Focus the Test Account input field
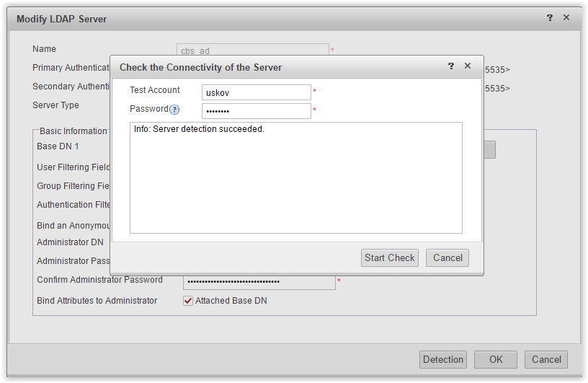 click(256, 92)
